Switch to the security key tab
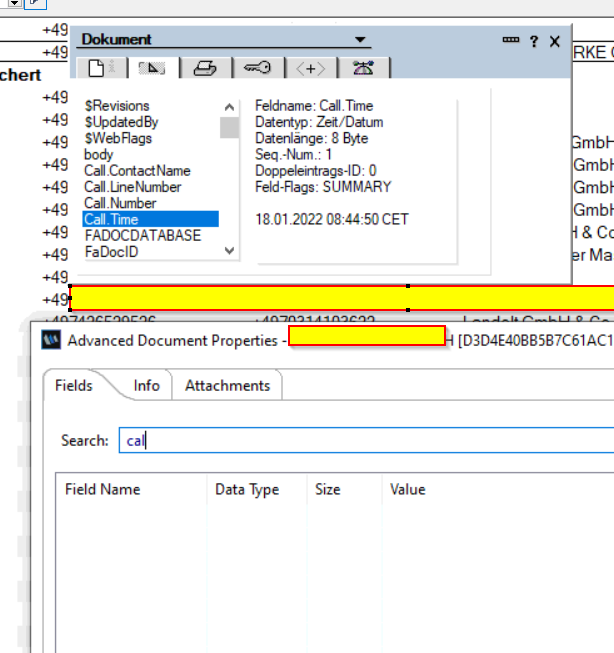Screen dimensions: 614x653 coord(258,68)
